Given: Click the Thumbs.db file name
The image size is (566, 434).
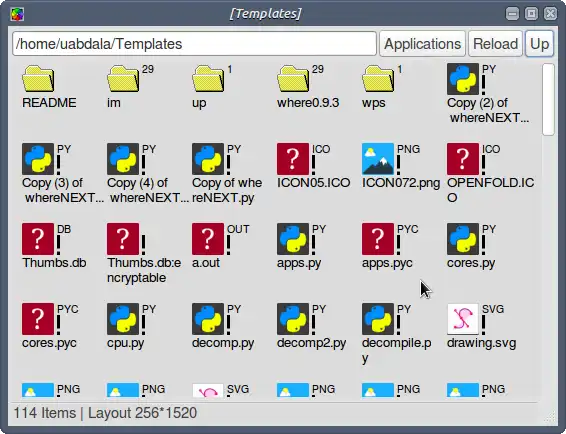Looking at the screenshot, I should tap(54, 263).
